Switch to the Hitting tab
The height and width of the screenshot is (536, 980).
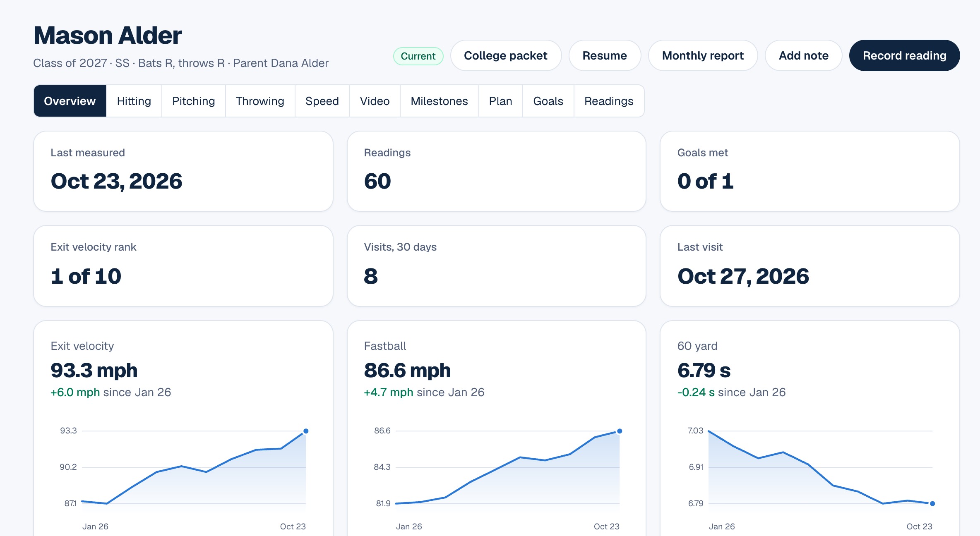pyautogui.click(x=134, y=101)
